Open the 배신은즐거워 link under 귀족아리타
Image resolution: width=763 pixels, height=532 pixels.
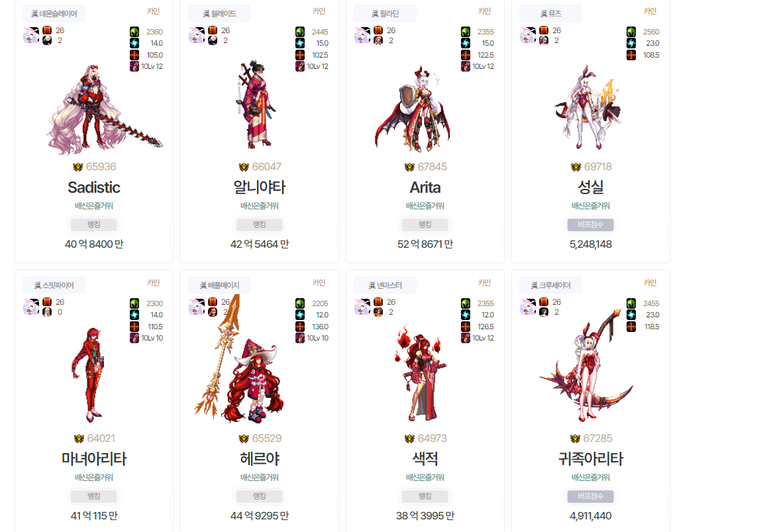click(x=590, y=478)
